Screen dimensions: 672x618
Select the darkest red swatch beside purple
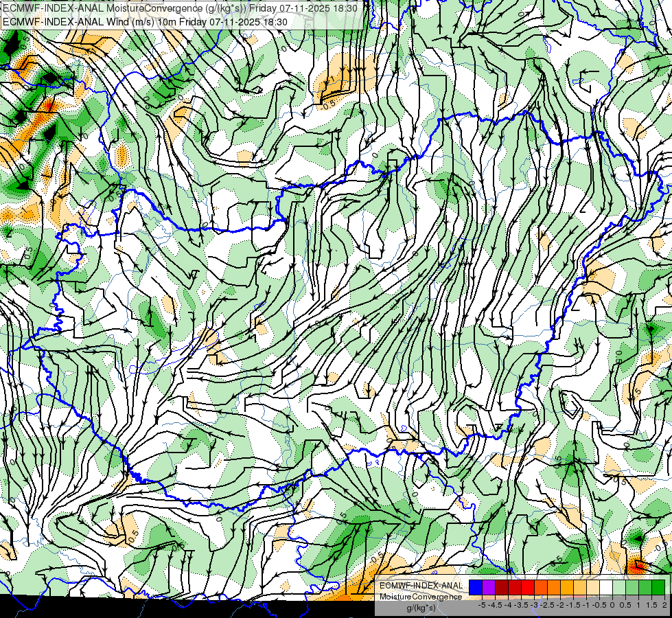502,587
